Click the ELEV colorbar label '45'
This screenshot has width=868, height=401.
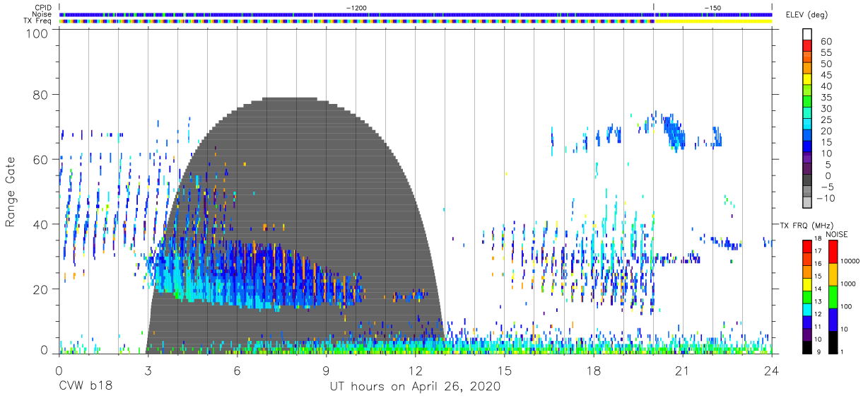(x=826, y=75)
